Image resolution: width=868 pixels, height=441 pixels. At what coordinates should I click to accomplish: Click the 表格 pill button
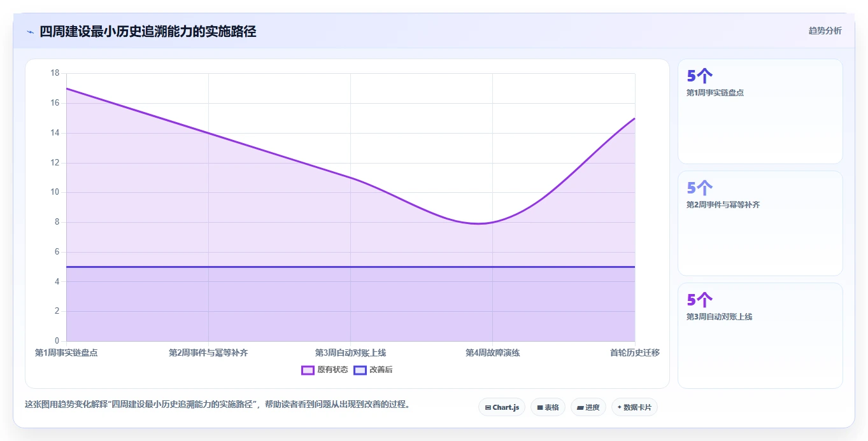548,407
